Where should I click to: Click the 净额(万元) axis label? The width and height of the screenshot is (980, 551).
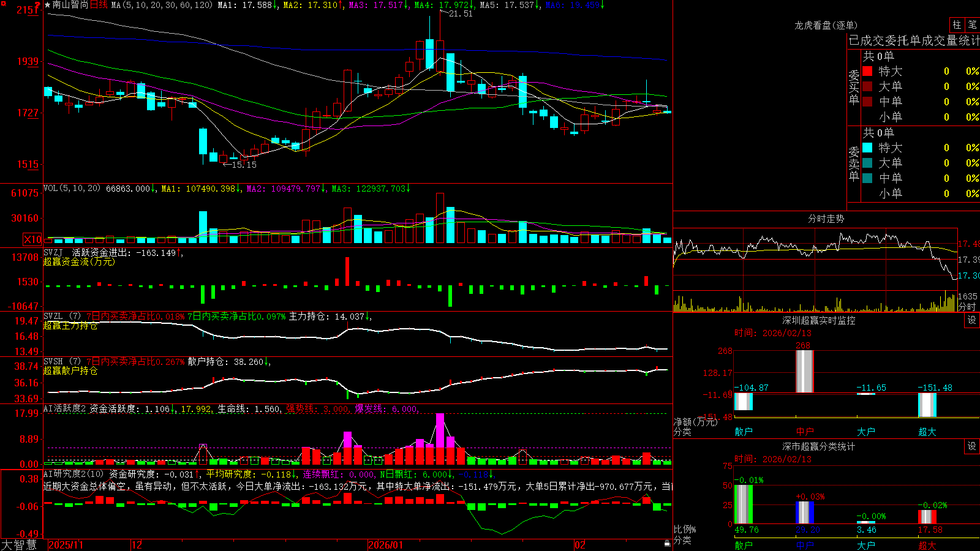click(695, 422)
